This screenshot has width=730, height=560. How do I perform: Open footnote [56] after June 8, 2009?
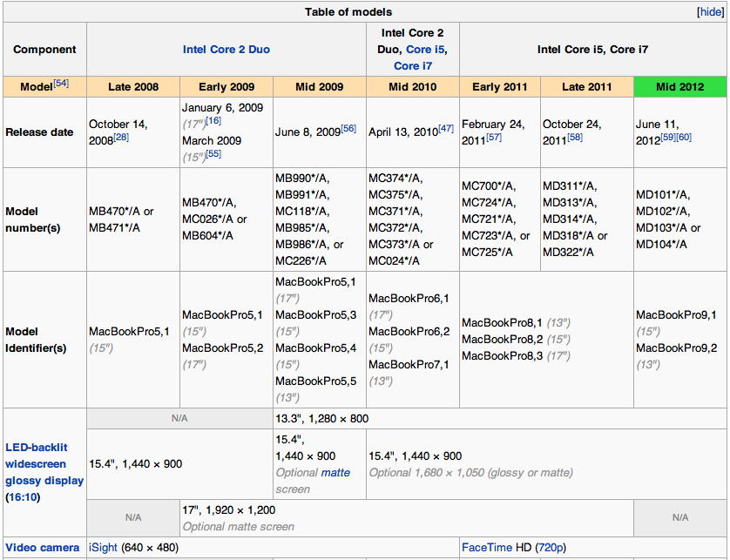(348, 129)
